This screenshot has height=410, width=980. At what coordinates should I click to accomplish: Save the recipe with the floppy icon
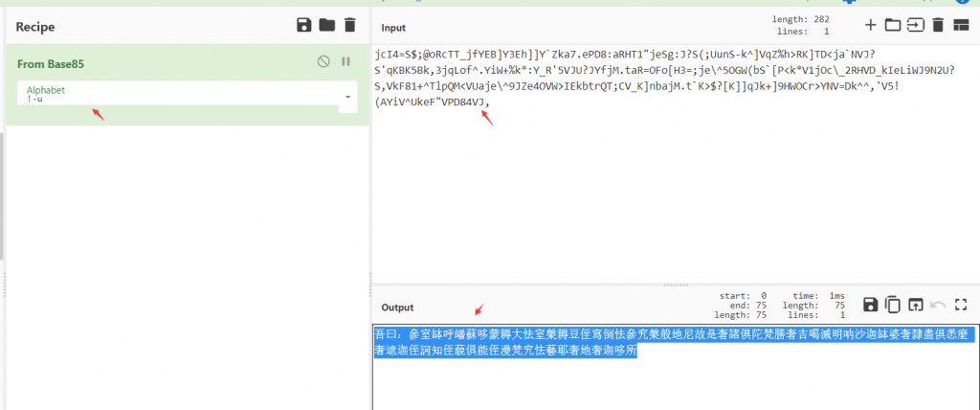point(303,25)
